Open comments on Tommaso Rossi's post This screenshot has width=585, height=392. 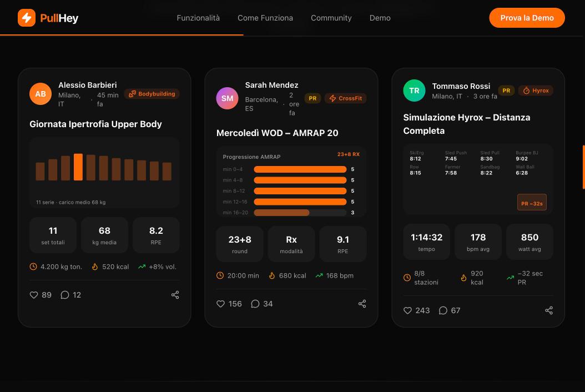pos(443,310)
